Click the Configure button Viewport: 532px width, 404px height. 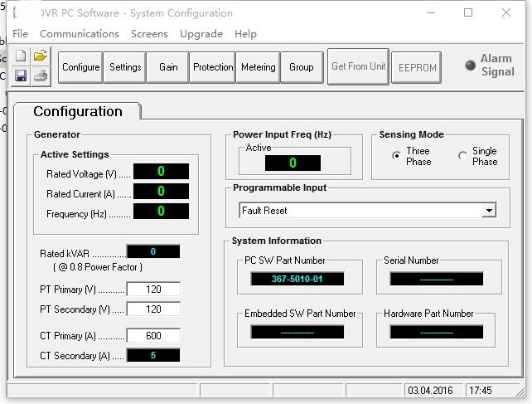[x=80, y=67]
